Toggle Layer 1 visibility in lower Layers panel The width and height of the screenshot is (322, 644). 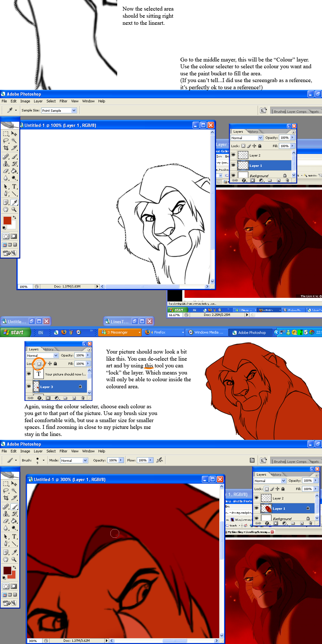tap(256, 508)
